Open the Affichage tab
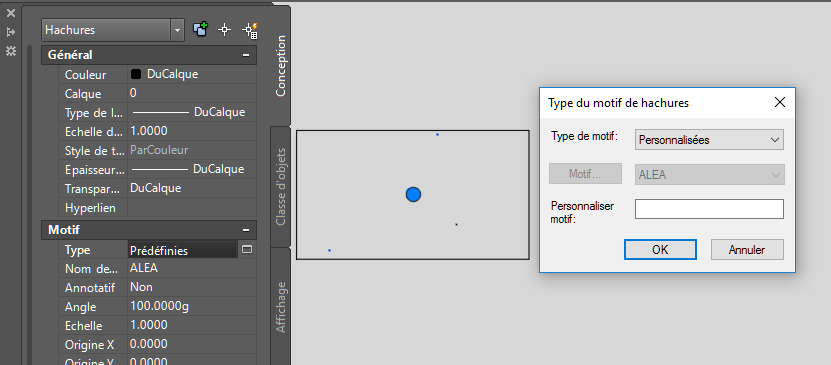Image resolution: width=831 pixels, height=365 pixels. (x=280, y=307)
